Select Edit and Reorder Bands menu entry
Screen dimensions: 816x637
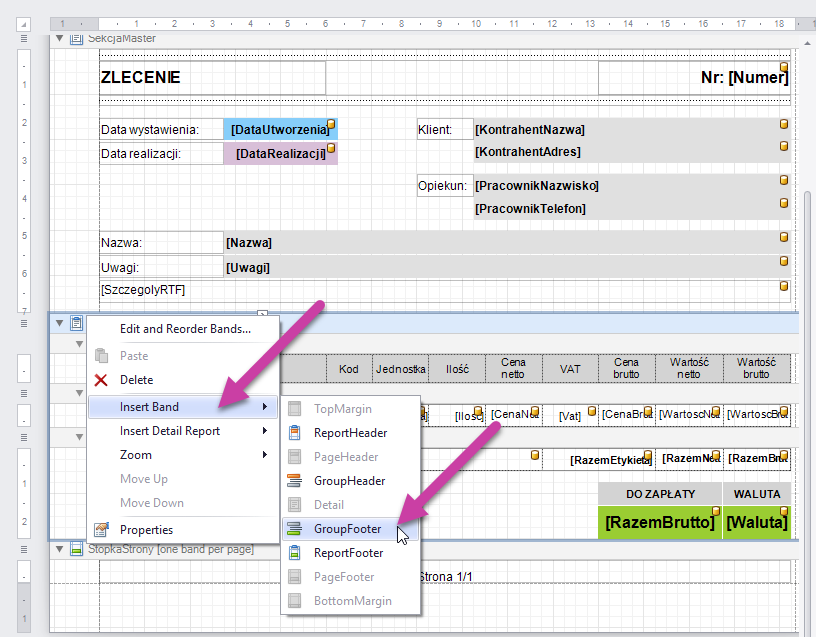[185, 329]
